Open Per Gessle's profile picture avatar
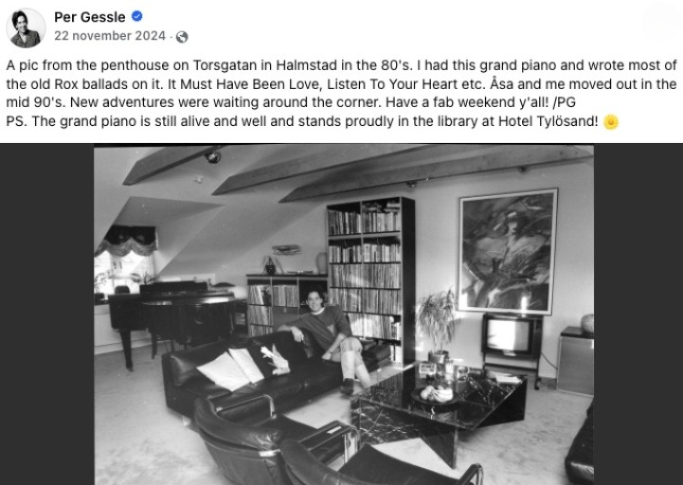 [26, 28]
